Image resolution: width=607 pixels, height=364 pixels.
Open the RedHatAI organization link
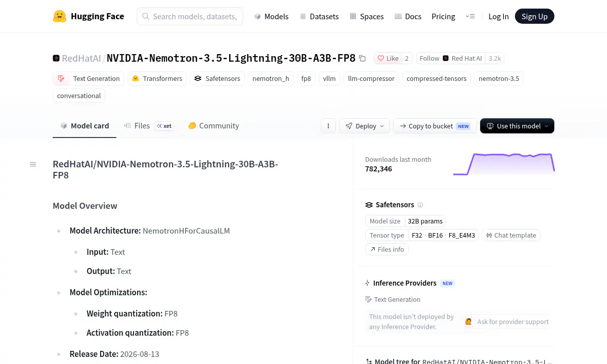[x=81, y=58]
